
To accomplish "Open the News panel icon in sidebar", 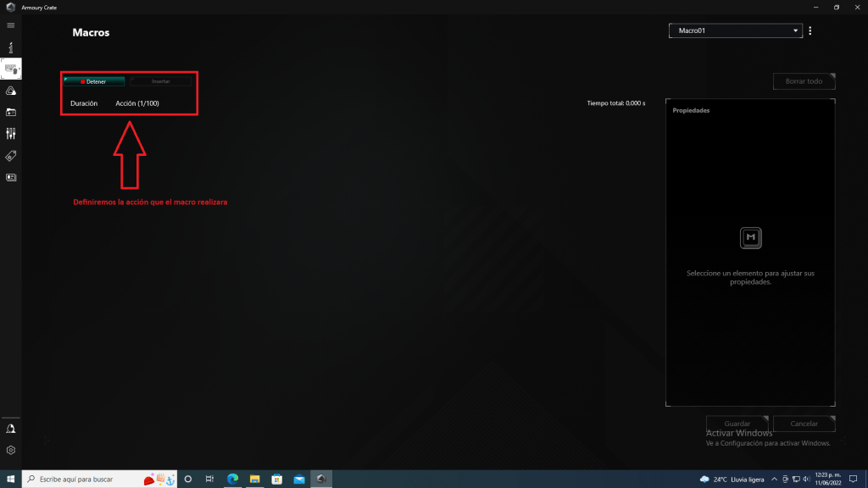I will (x=11, y=177).
